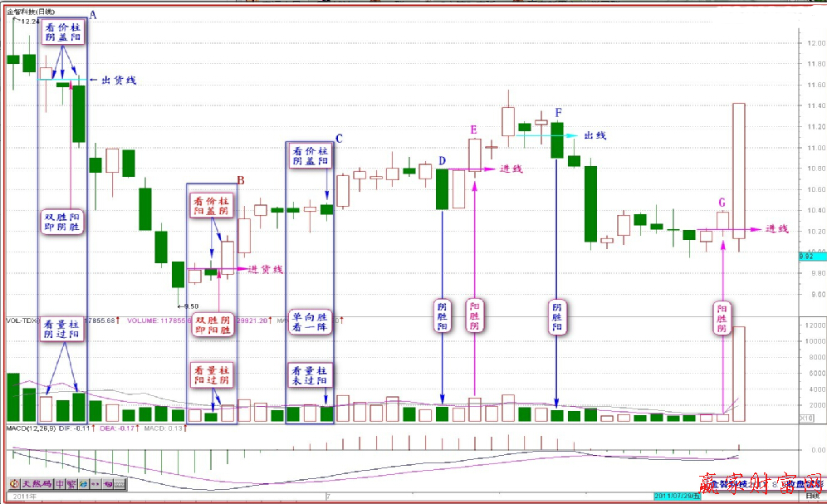Open the soft keyboard icon in IME toolbar
This screenshot has width=827, height=504.
(x=119, y=483)
